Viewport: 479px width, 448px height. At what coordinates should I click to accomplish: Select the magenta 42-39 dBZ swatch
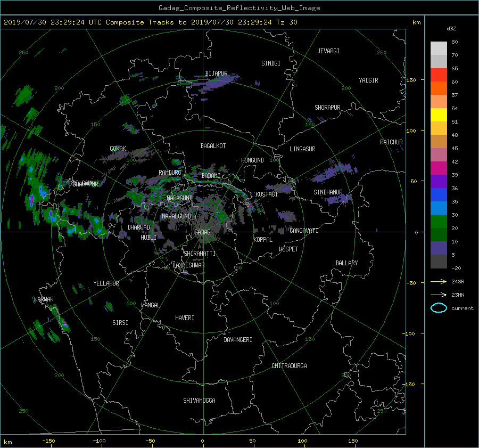point(439,168)
